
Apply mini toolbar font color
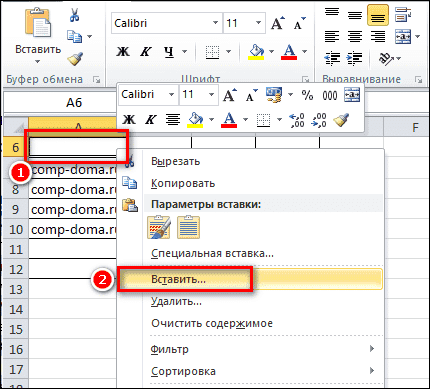coord(229,119)
